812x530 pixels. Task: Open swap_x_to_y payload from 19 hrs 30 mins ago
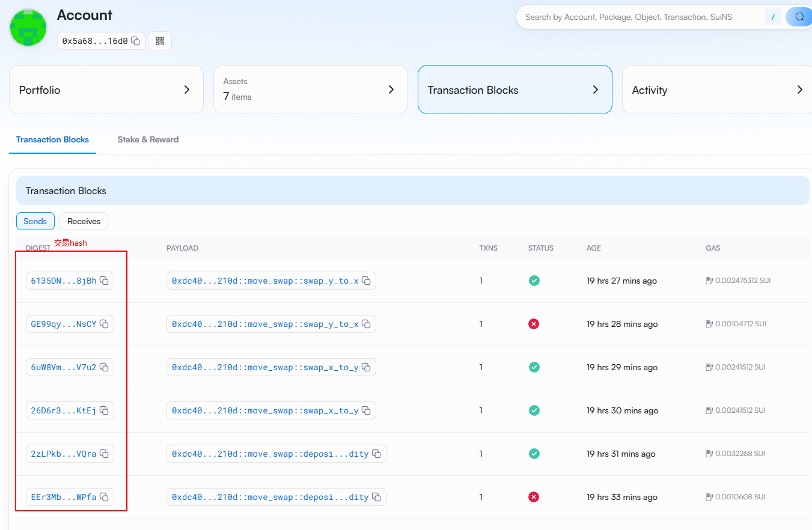(265, 410)
